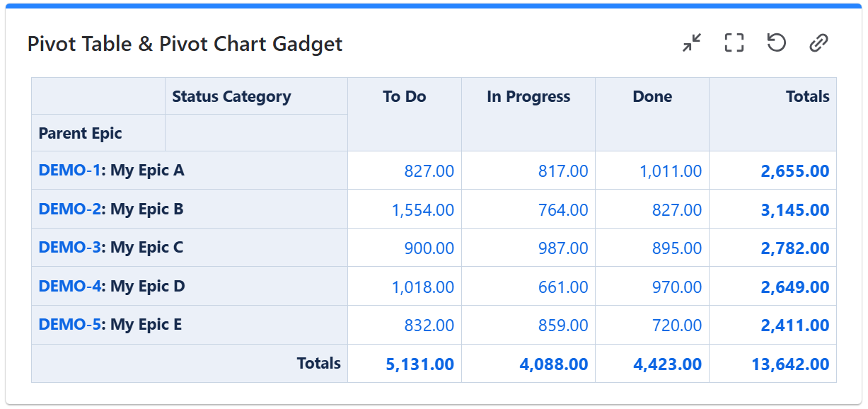Open the DEMO-3 epic link

coord(70,248)
